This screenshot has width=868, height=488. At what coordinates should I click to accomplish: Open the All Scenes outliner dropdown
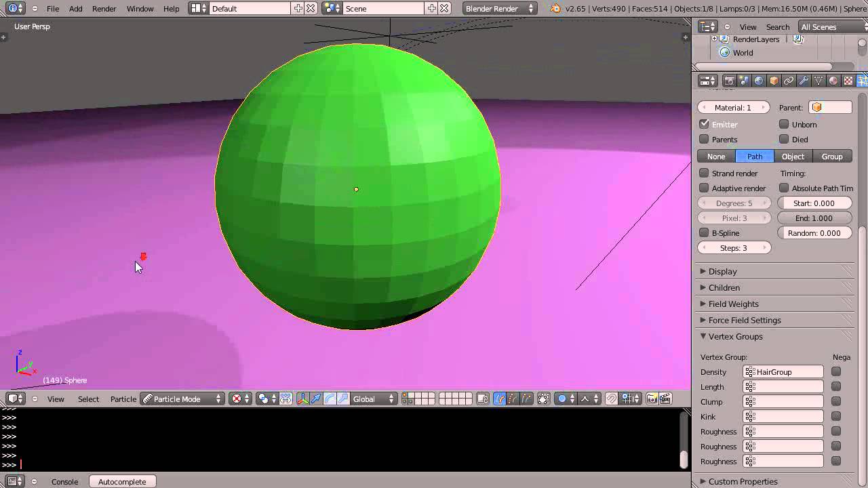pyautogui.click(x=833, y=26)
